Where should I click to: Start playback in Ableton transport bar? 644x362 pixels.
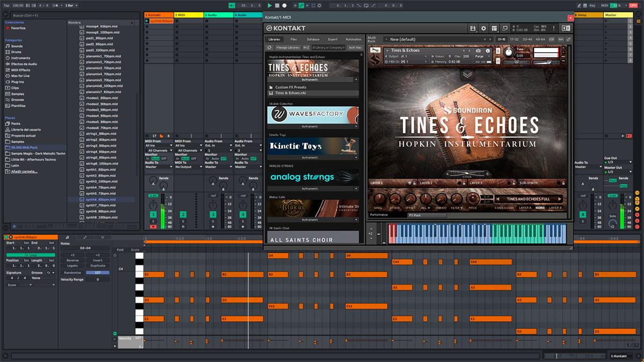click(x=270, y=5)
